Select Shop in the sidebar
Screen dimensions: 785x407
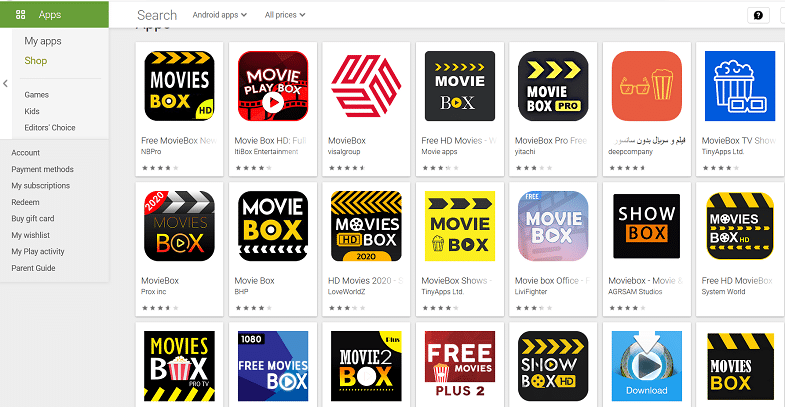[36, 61]
